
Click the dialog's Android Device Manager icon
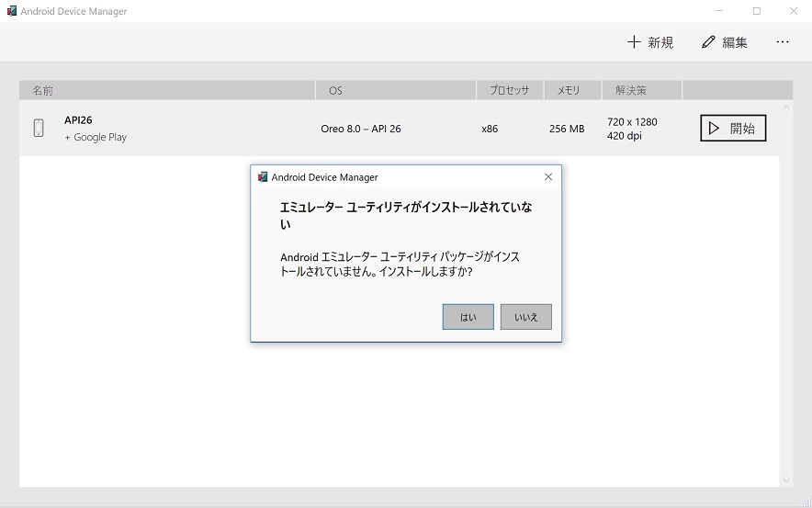pyautogui.click(x=263, y=177)
